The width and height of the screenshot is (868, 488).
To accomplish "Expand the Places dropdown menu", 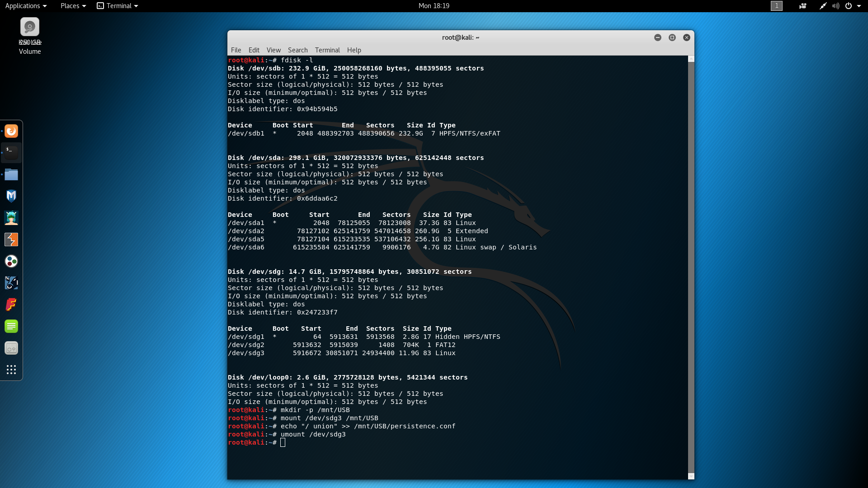I will tap(73, 6).
